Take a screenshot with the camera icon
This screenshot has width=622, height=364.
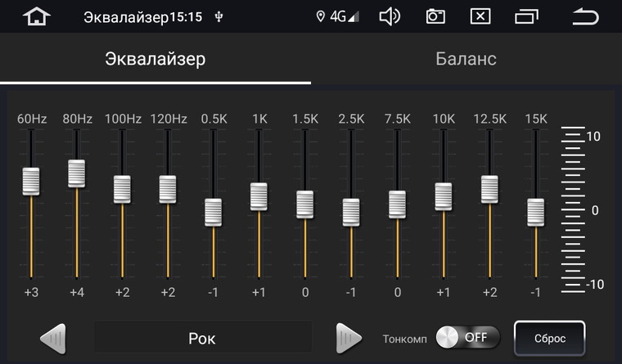coord(435,16)
